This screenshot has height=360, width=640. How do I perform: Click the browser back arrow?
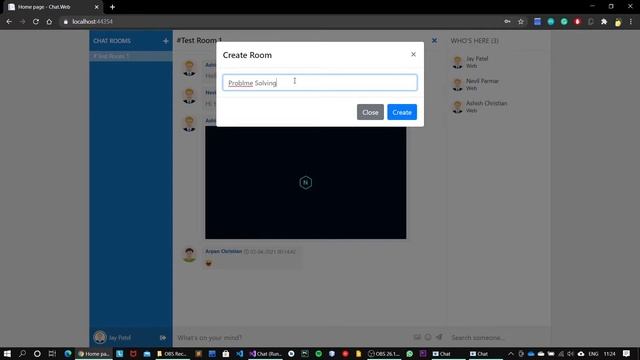(9, 22)
